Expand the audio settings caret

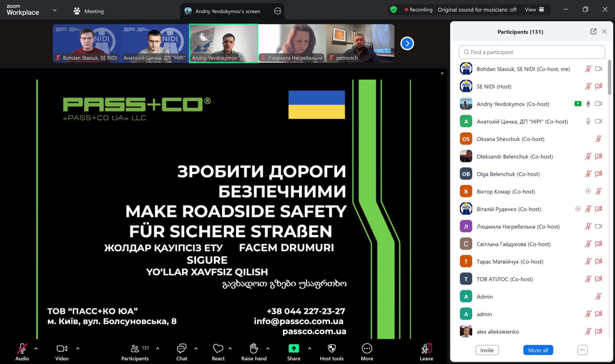pos(36,349)
